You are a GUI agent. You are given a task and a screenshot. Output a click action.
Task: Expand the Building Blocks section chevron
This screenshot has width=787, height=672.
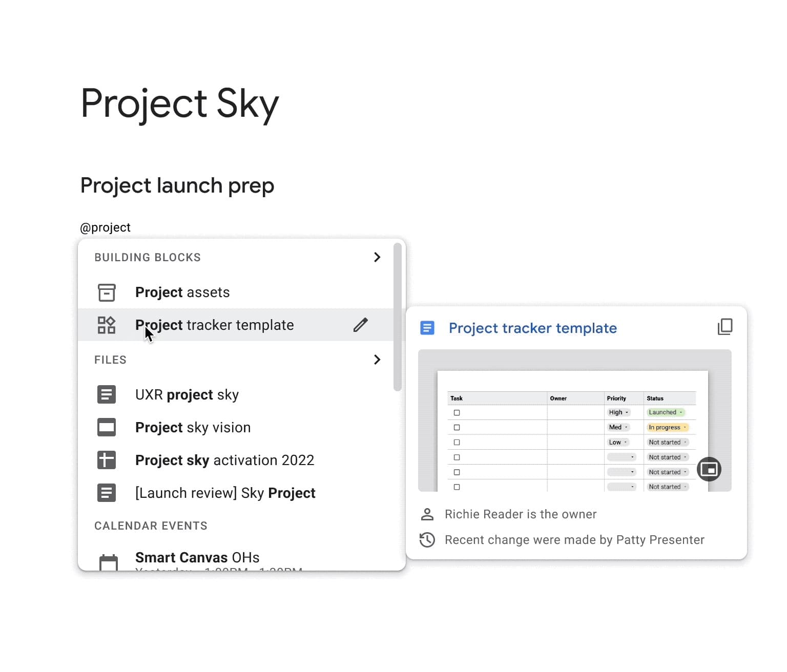coord(377,257)
